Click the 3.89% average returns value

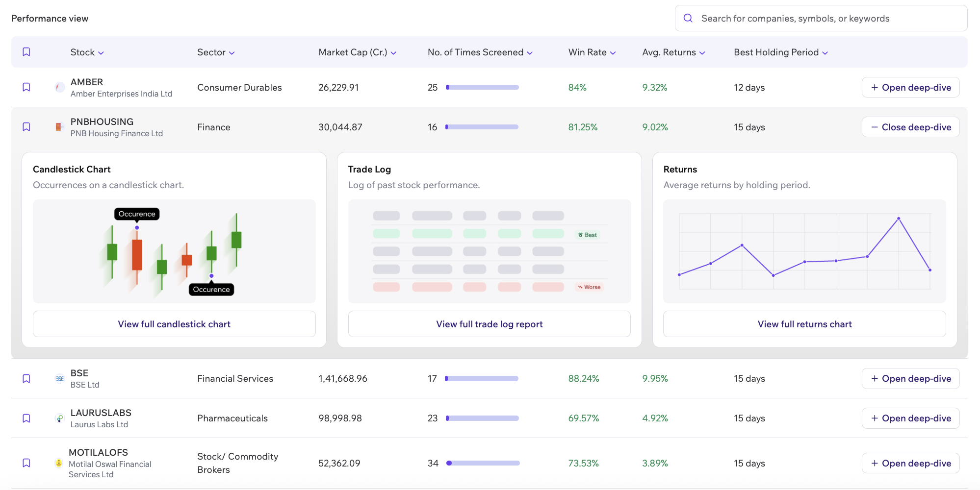pos(655,463)
